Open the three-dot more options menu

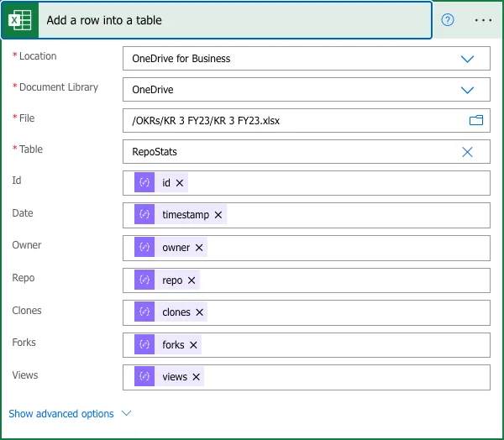tap(483, 20)
